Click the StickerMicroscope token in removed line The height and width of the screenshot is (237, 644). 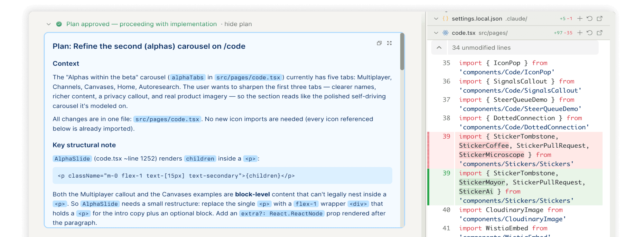click(491, 155)
